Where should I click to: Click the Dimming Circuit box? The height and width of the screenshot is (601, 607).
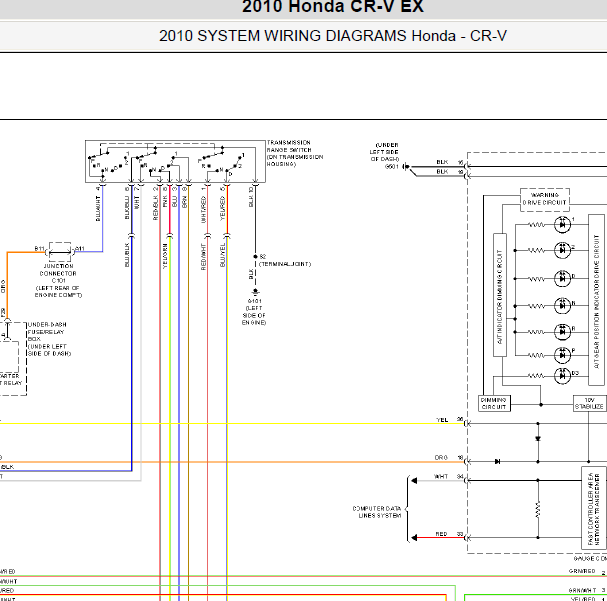494,403
